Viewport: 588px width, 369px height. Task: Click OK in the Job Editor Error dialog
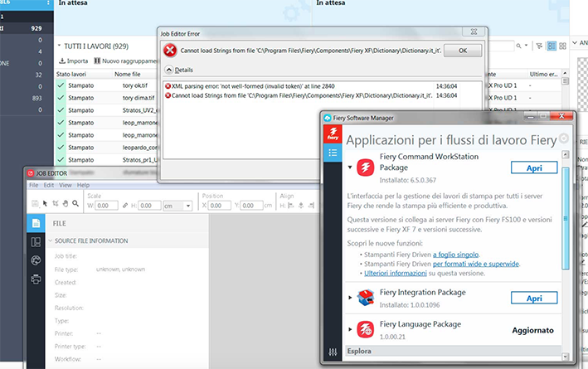coord(463,51)
